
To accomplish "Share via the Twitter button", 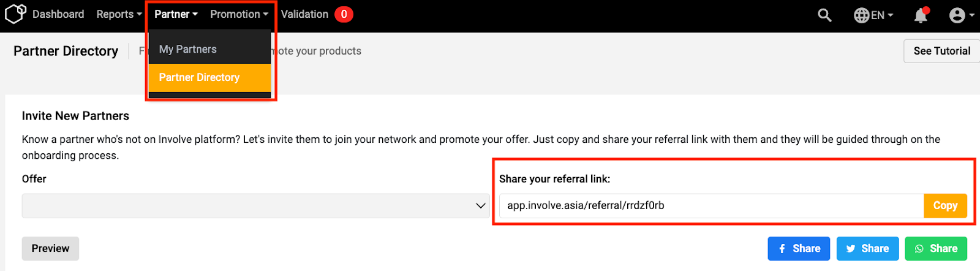I will tap(867, 248).
